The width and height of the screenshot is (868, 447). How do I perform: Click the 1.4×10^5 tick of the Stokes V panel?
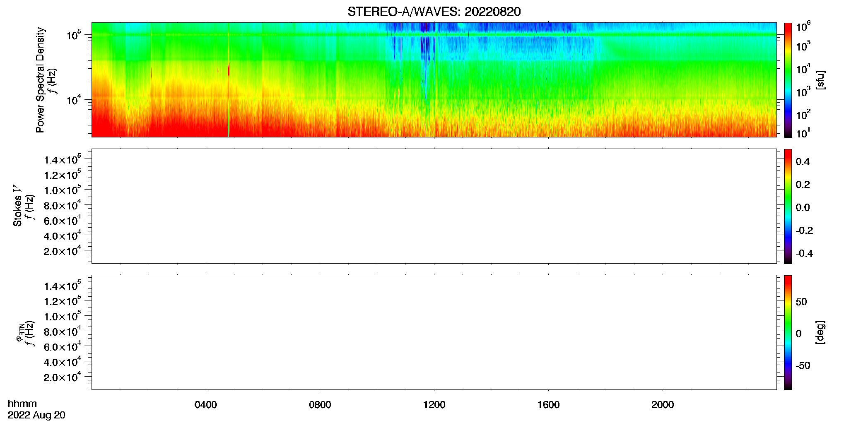(62, 159)
